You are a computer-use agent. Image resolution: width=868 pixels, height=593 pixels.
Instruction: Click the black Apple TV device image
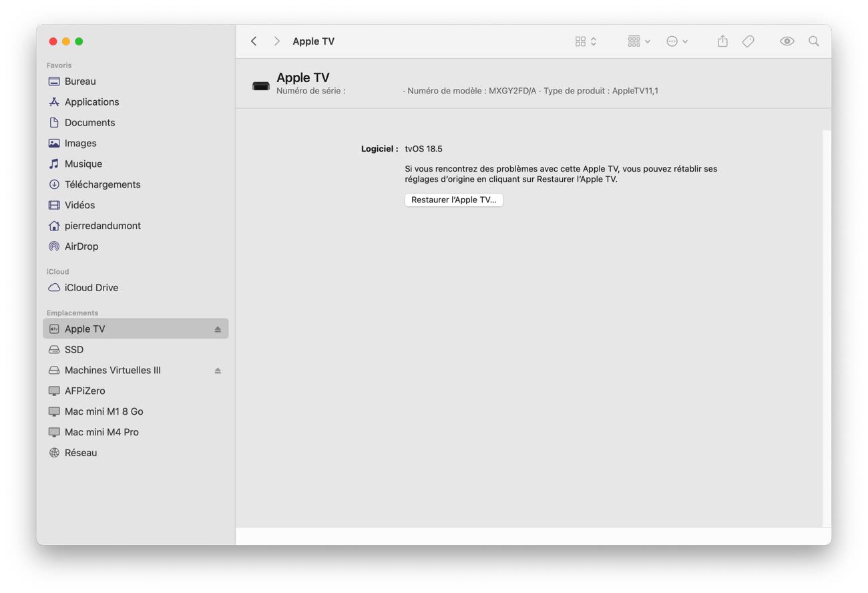point(261,86)
